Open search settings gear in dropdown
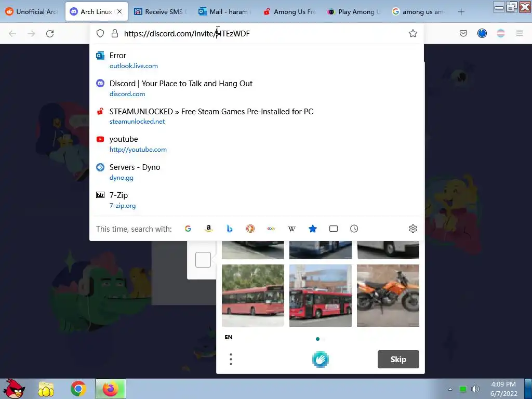 [x=413, y=229]
